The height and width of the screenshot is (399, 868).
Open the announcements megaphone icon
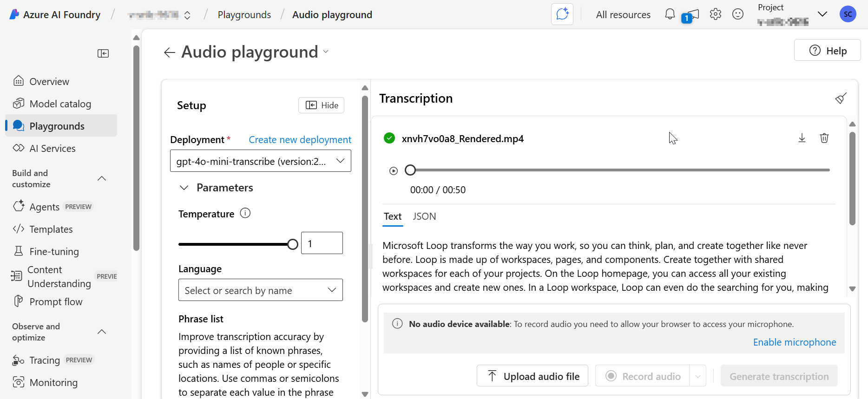pyautogui.click(x=691, y=15)
